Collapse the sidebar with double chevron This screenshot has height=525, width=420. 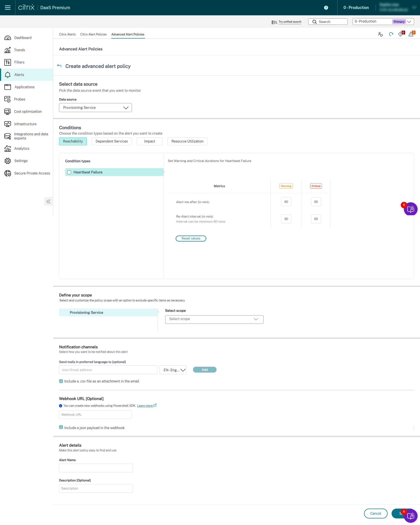pos(48,201)
